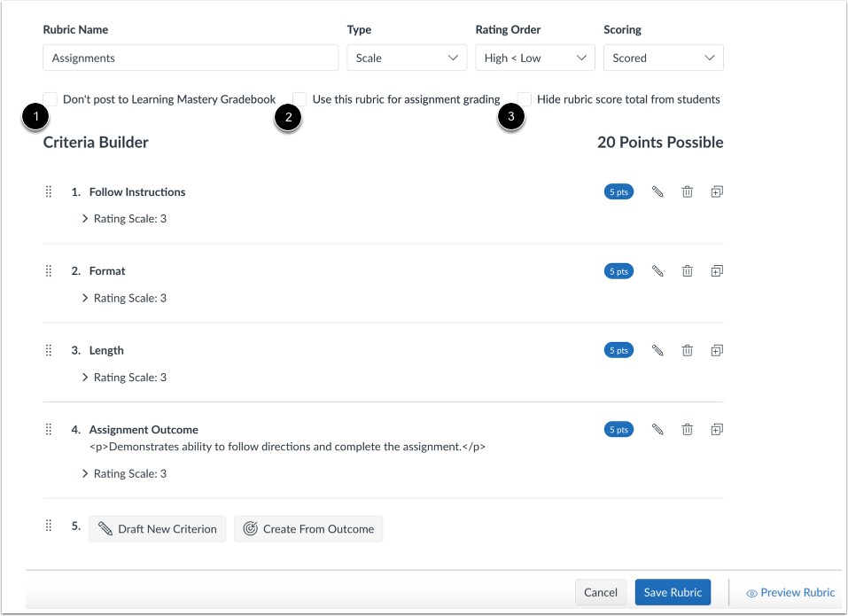Click the Draft New Criterion button
The image size is (848, 616).
coord(157,528)
